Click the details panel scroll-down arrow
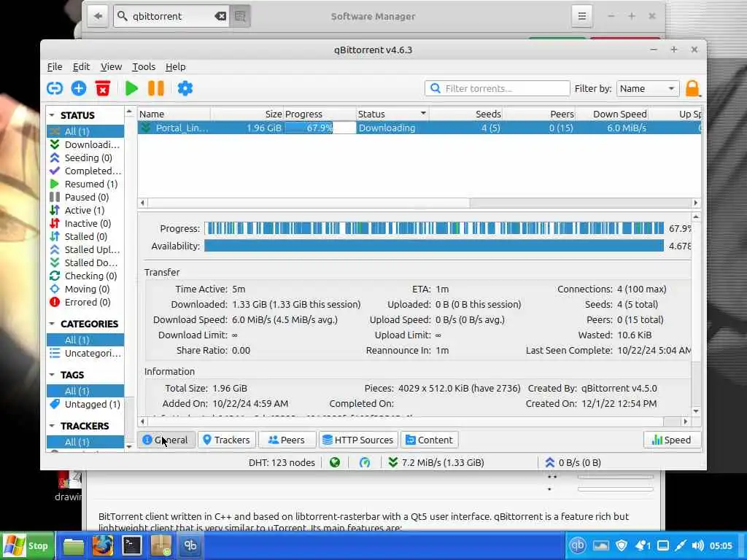 click(x=696, y=411)
